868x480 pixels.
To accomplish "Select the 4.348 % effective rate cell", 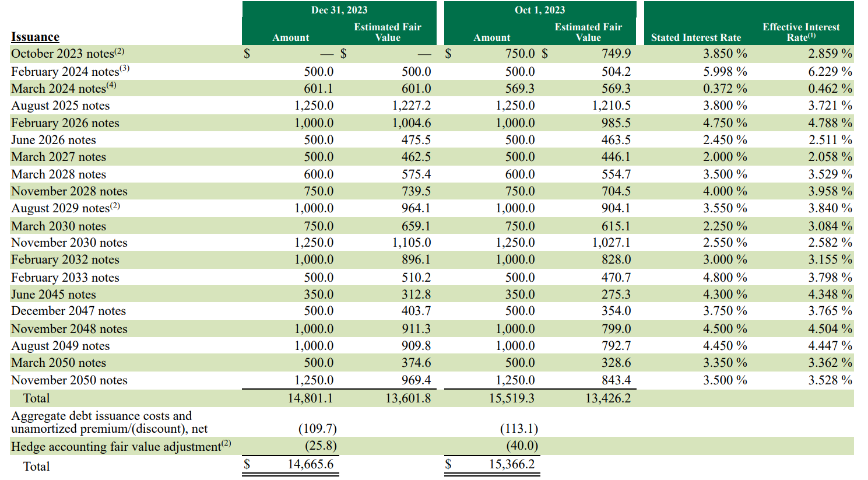I will point(830,295).
